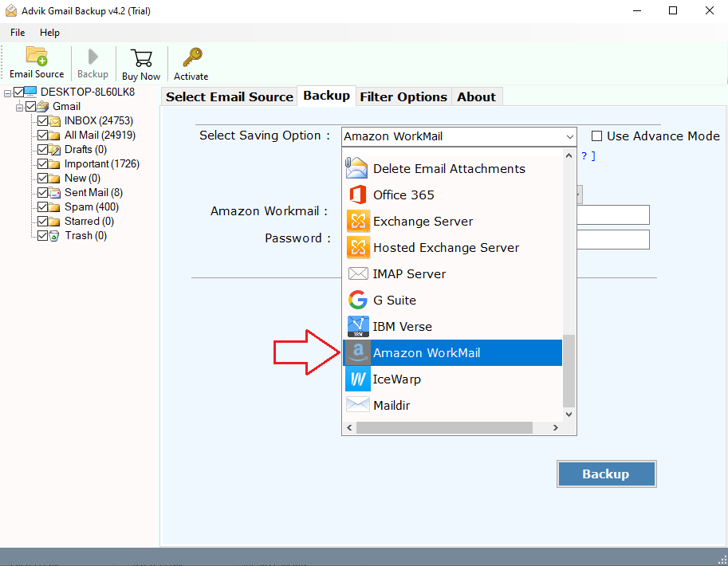Click horizontal scroll left arrow in list
728x566 pixels.
pos(349,427)
